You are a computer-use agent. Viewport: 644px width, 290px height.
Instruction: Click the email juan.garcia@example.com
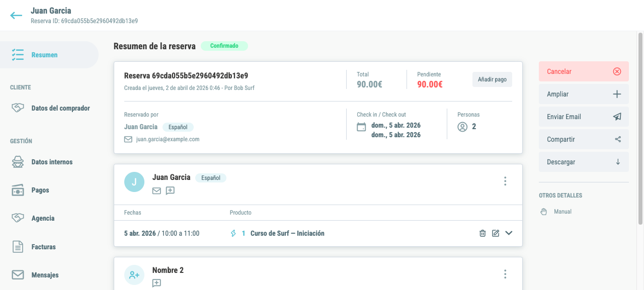coord(168,139)
